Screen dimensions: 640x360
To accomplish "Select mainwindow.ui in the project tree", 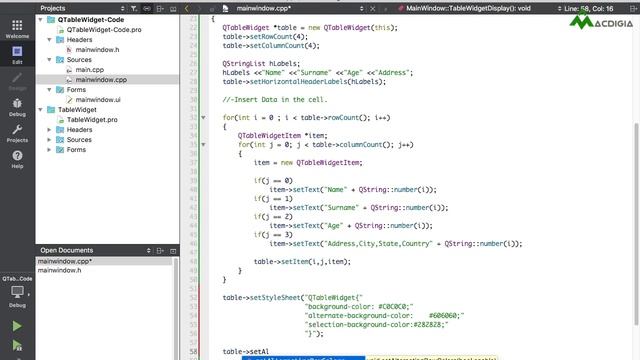I will click(x=98, y=100).
